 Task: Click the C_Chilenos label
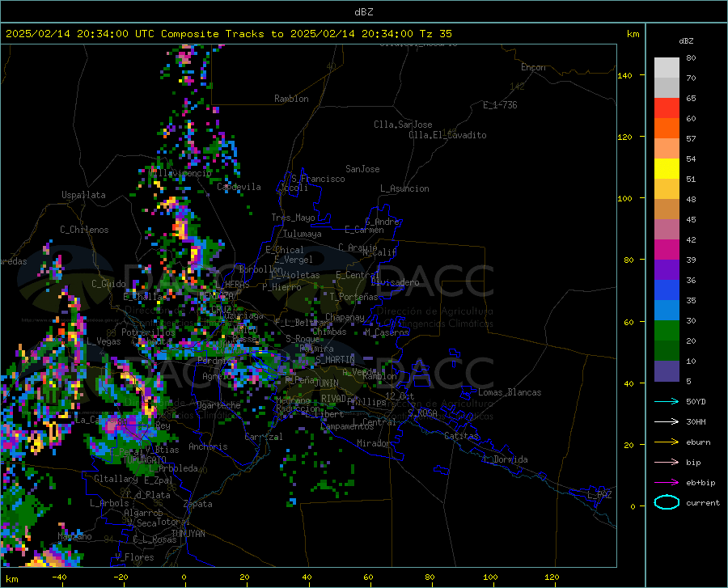click(x=84, y=230)
